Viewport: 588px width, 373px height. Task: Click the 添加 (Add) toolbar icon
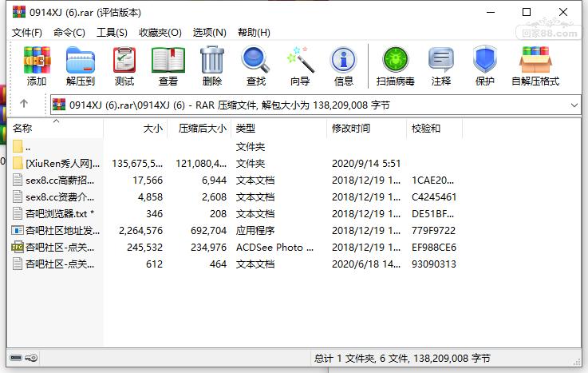[x=37, y=60]
